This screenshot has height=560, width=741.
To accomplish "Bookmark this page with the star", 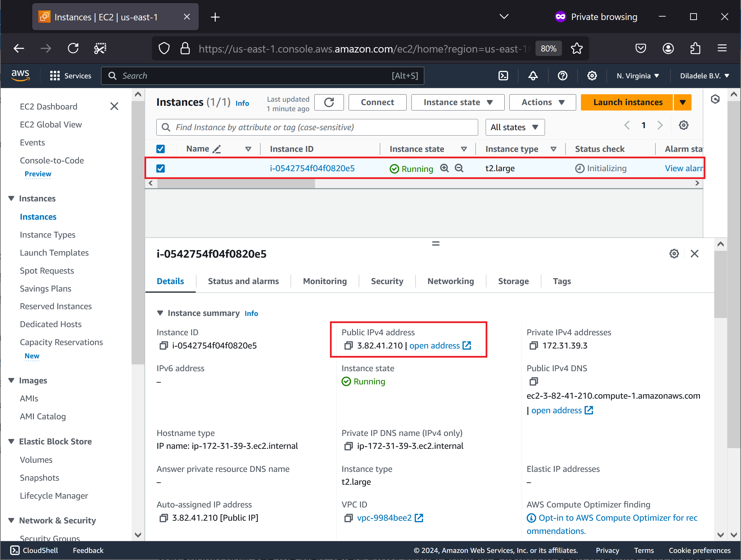I will (577, 48).
